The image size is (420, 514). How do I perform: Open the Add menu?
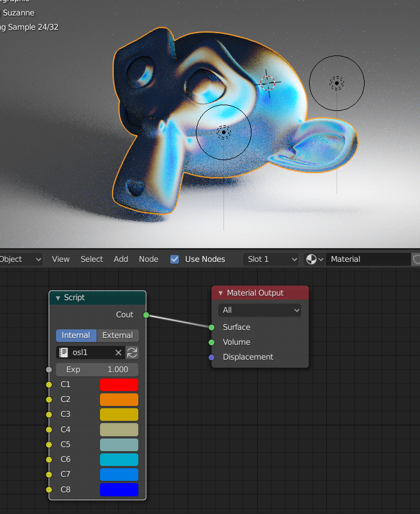[121, 260]
